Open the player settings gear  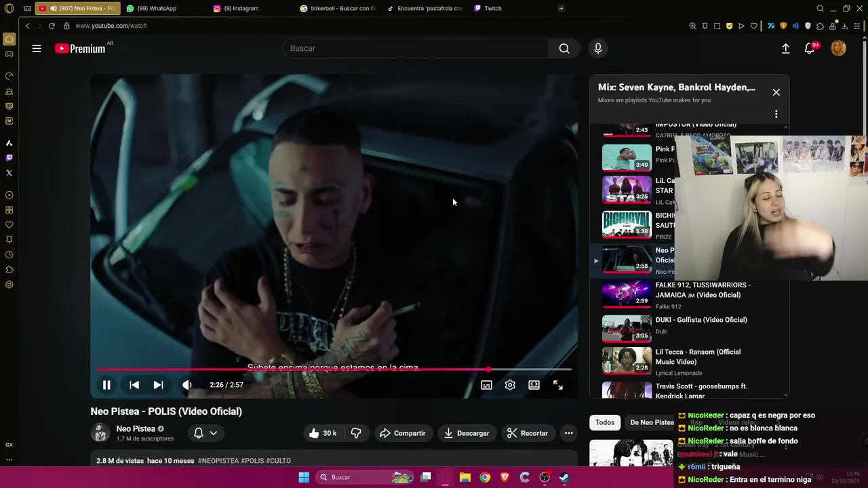point(510,385)
